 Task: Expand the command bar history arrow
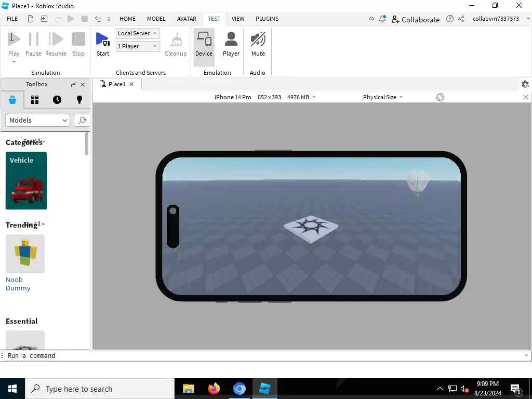[526, 355]
